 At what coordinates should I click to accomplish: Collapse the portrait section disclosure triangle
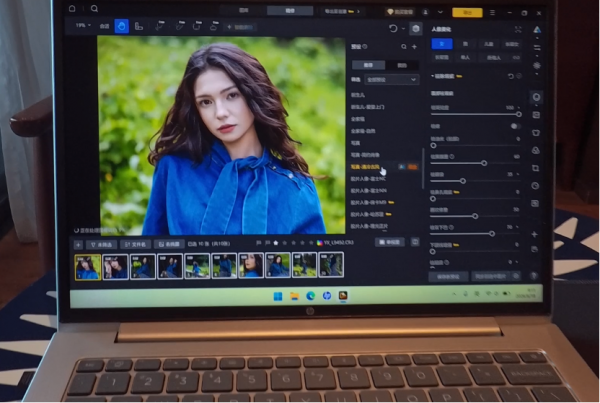[432, 76]
